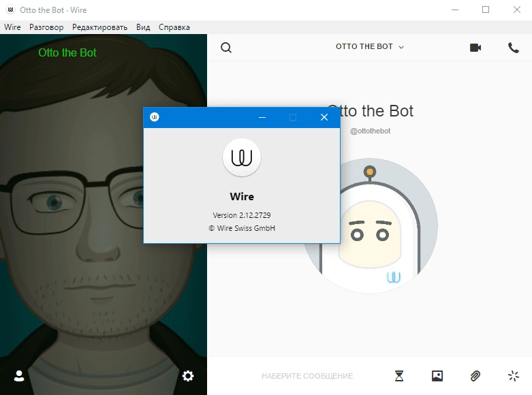Open the search icon in conversation header
Viewport: 532px width, 395px height.
226,48
